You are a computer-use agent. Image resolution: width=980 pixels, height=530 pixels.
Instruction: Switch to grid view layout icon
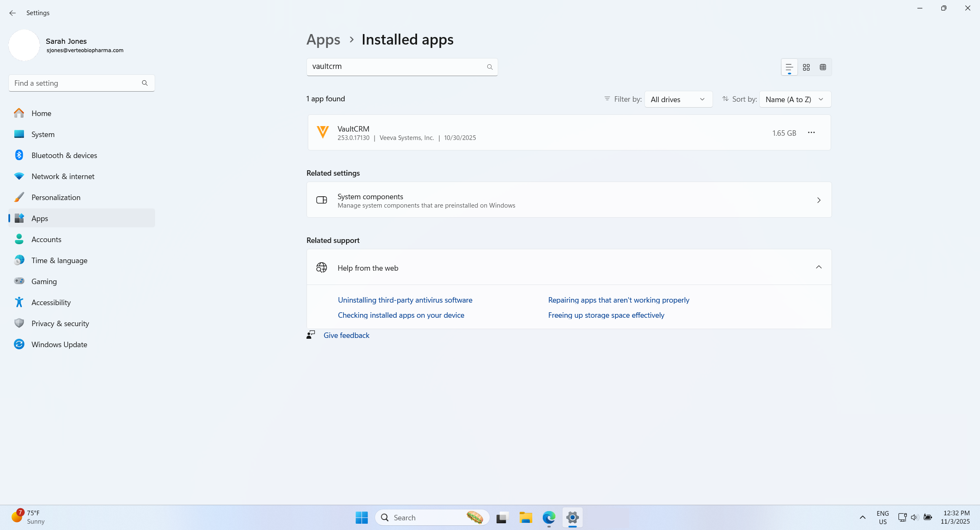click(806, 67)
